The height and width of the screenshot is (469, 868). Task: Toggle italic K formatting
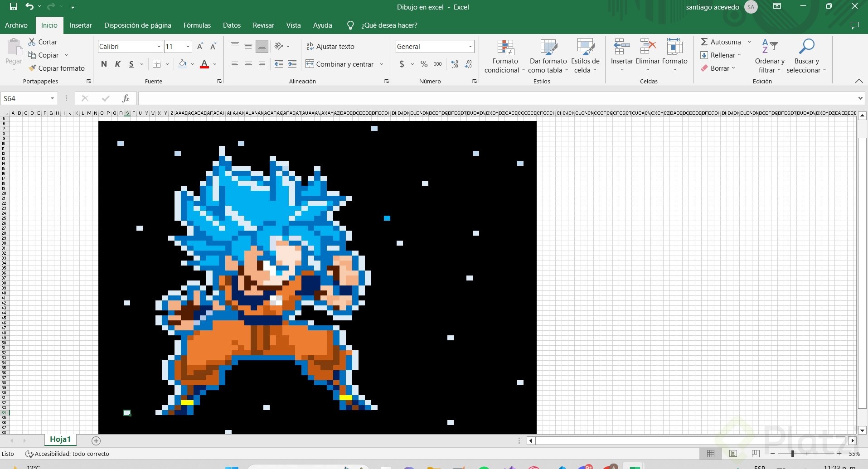tap(117, 64)
